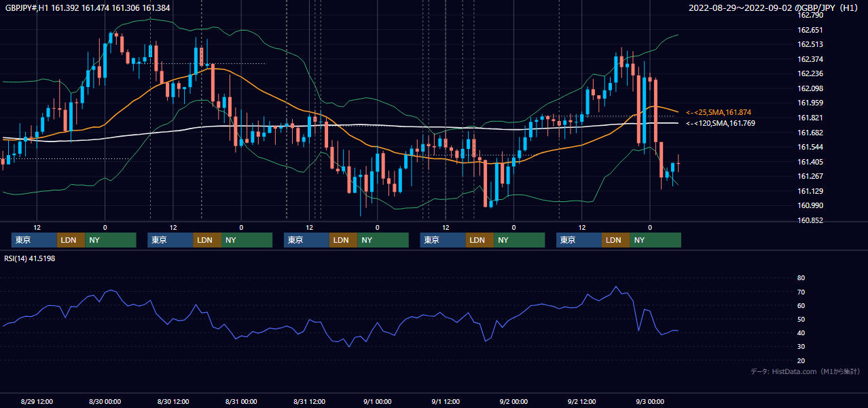Click RSI scale value 50
The height and width of the screenshot is (408, 868).
pyautogui.click(x=801, y=319)
